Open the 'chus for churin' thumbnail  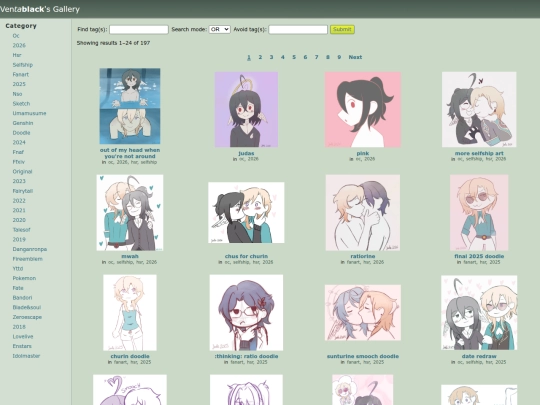coord(246,212)
